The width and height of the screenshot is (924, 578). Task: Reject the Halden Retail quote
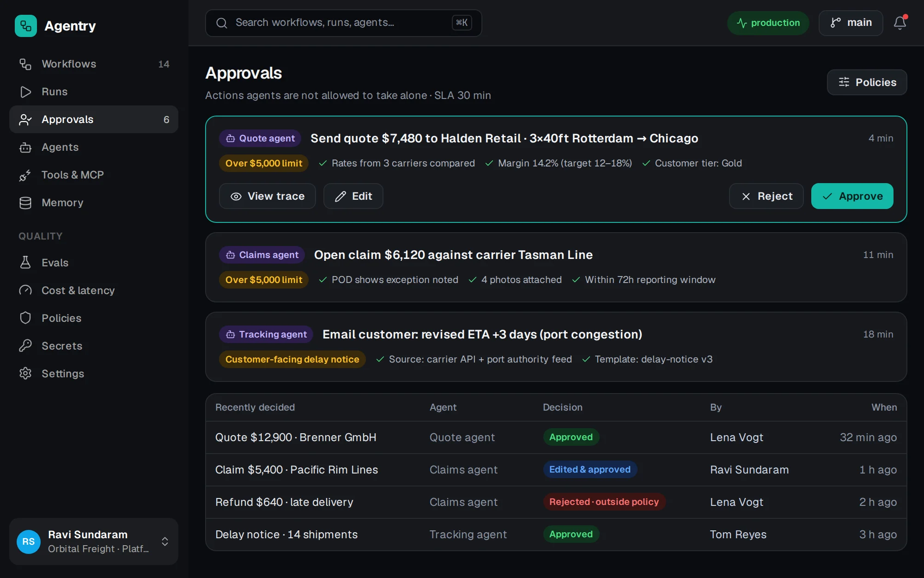pos(766,196)
